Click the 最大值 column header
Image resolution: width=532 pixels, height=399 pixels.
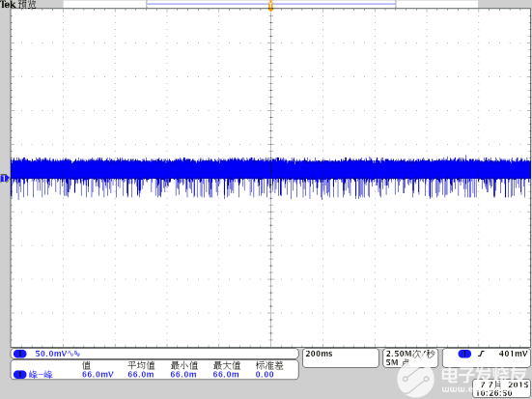point(227,365)
